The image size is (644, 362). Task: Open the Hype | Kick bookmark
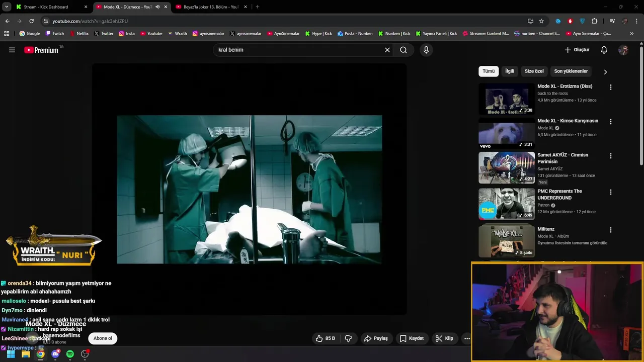point(318,34)
